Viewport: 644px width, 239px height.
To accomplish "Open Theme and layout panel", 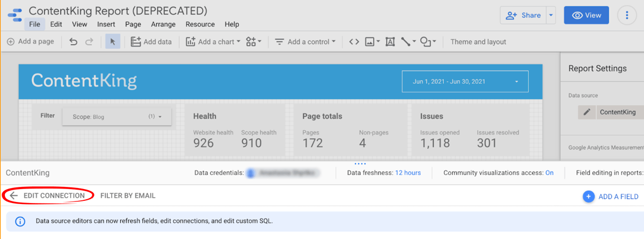I will coord(478,41).
